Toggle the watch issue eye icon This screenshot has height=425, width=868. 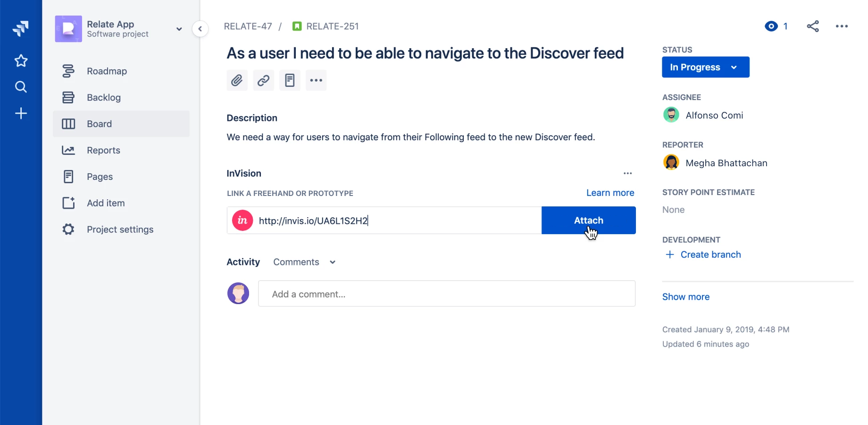point(771,26)
